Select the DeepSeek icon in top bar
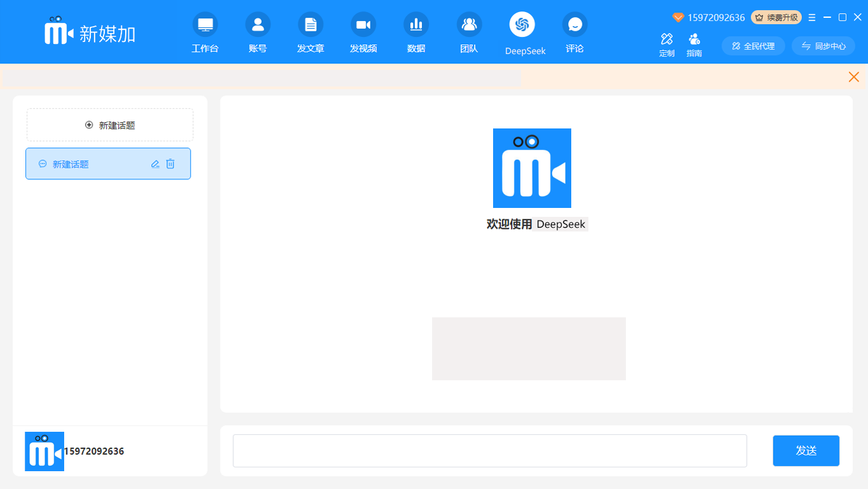This screenshot has height=489, width=868. (522, 25)
